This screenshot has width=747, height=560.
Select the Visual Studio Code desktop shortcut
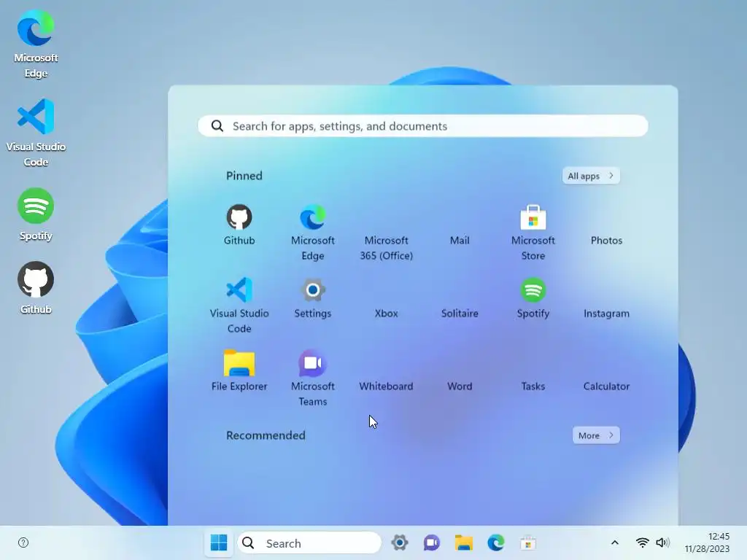(x=36, y=133)
